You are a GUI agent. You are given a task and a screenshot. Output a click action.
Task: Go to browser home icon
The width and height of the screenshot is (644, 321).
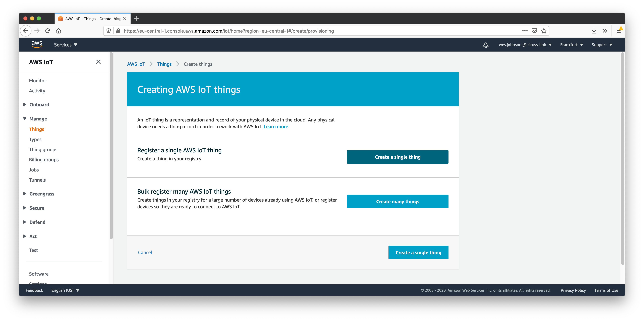pos(59,31)
